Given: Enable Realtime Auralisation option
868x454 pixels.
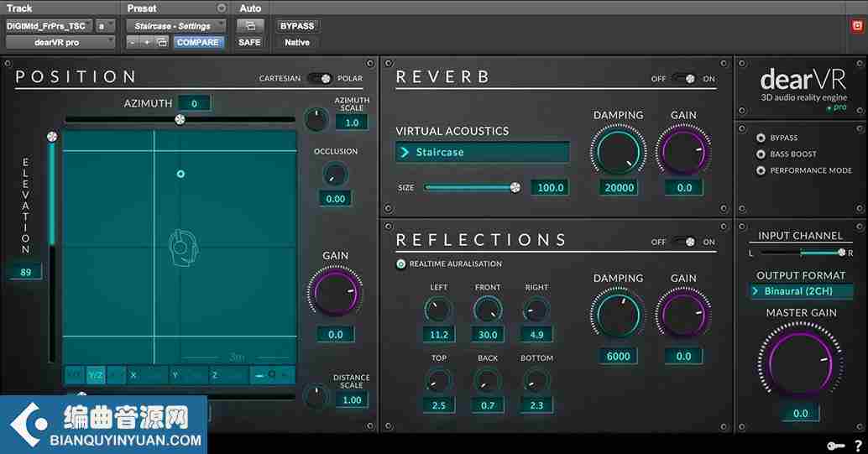Looking at the screenshot, I should click(x=400, y=264).
